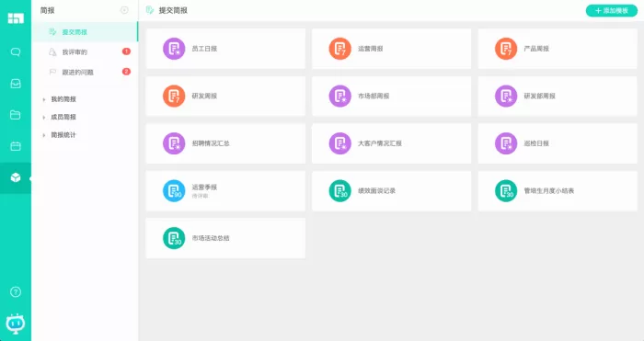This screenshot has width=644, height=341.
Task: Click the 大客户情况汇报 template name
Action: 380,143
